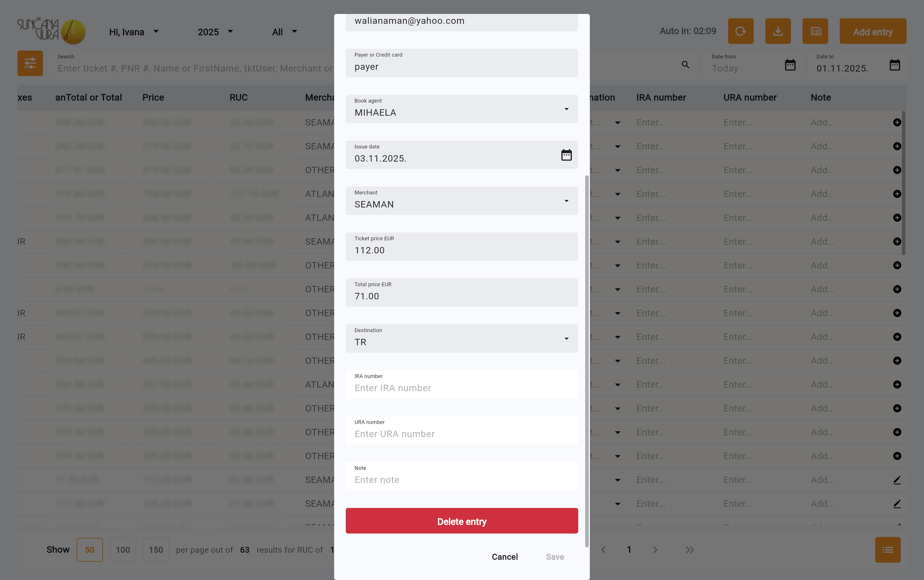Click the list view button at bottom right

[887, 549]
